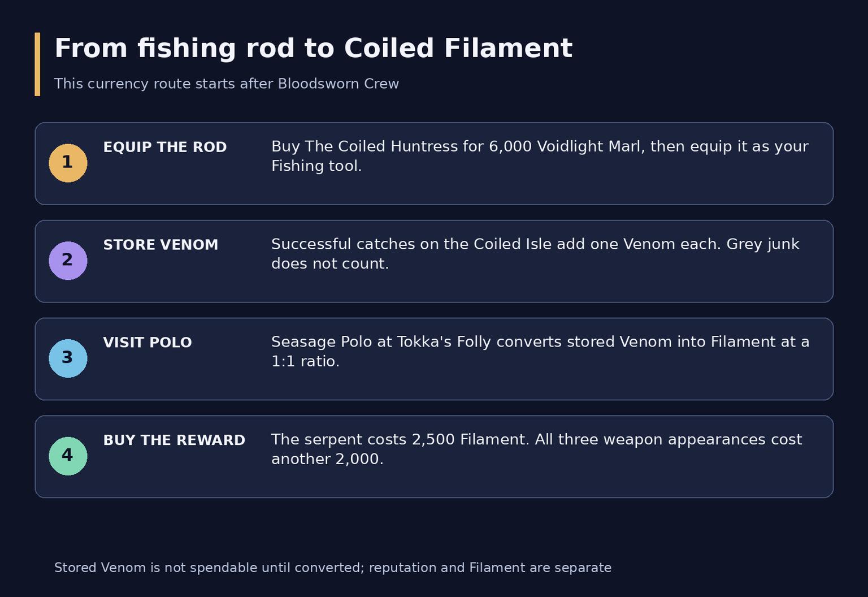Click the blue step 3 circle
868x597 pixels.
click(68, 358)
